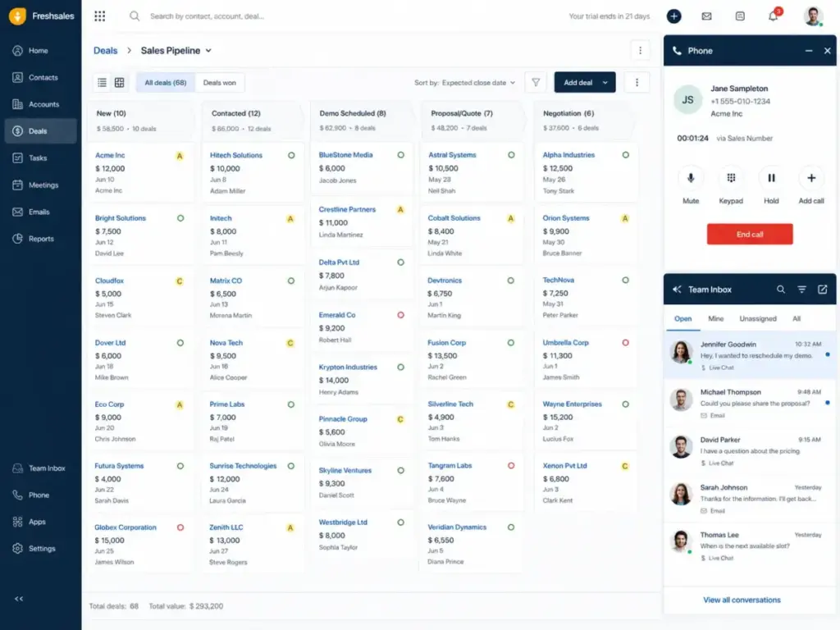Viewport: 840px width, 630px height.
Task: Click the quick add plus icon
Action: pos(674,16)
